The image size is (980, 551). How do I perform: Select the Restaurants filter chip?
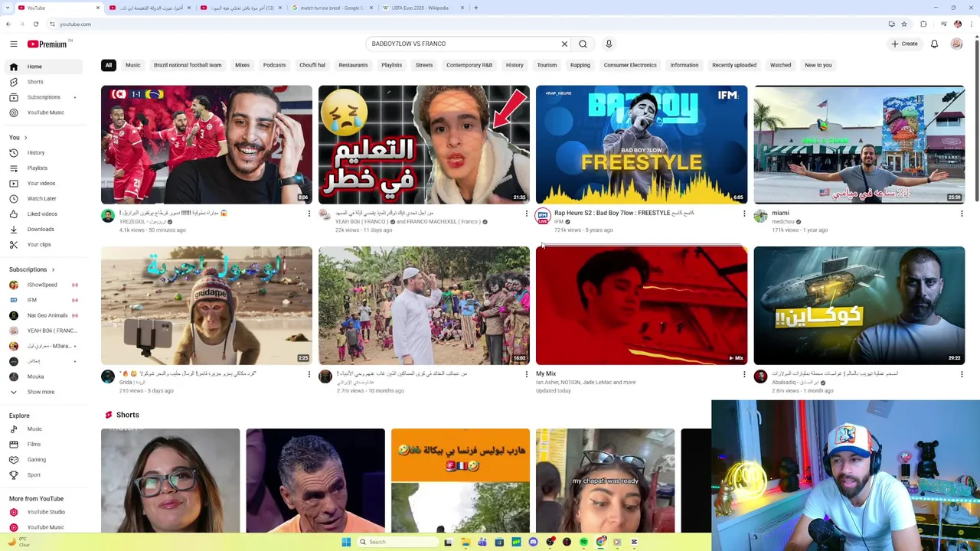click(x=353, y=65)
